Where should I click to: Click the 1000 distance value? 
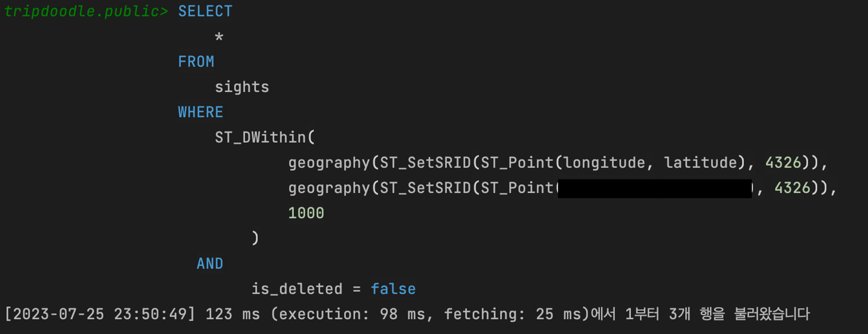(306, 213)
